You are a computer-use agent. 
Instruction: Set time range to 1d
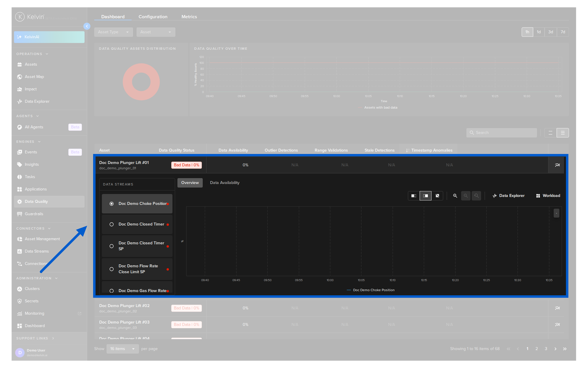[539, 32]
